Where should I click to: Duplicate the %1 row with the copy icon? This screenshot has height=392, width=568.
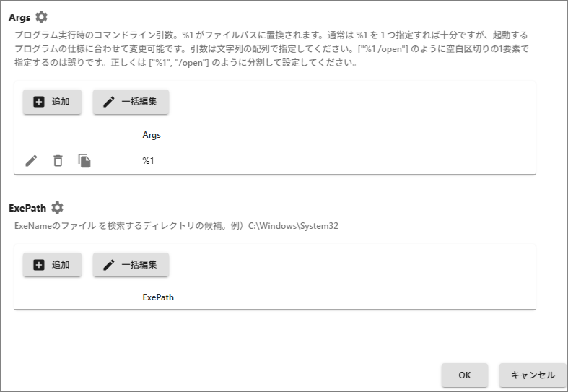(84, 161)
